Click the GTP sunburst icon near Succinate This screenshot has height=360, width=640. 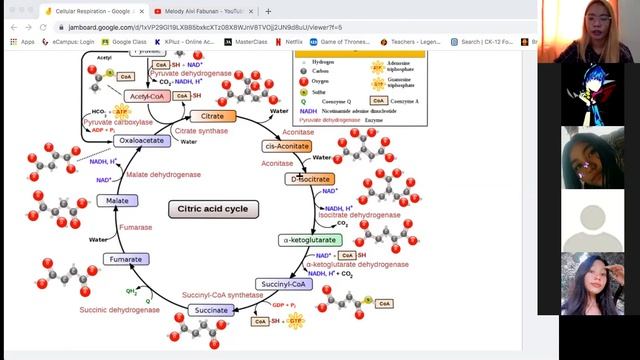click(296, 321)
